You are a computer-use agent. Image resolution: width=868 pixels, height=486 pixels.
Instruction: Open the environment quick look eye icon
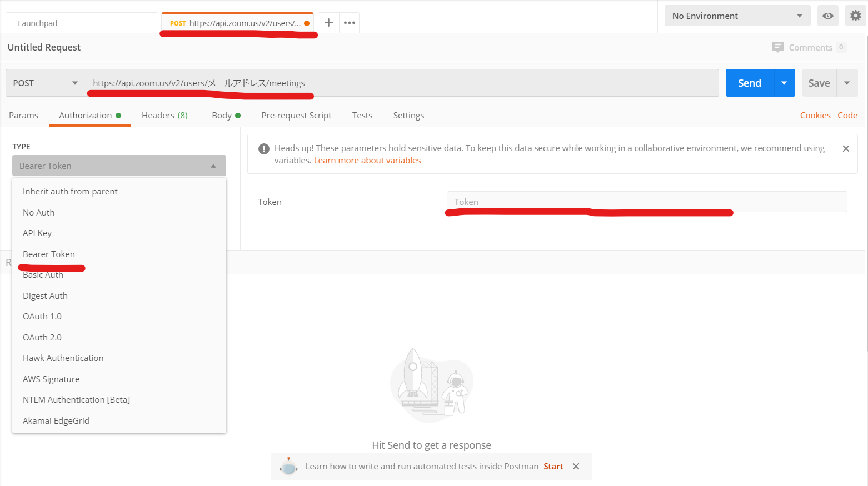(827, 16)
